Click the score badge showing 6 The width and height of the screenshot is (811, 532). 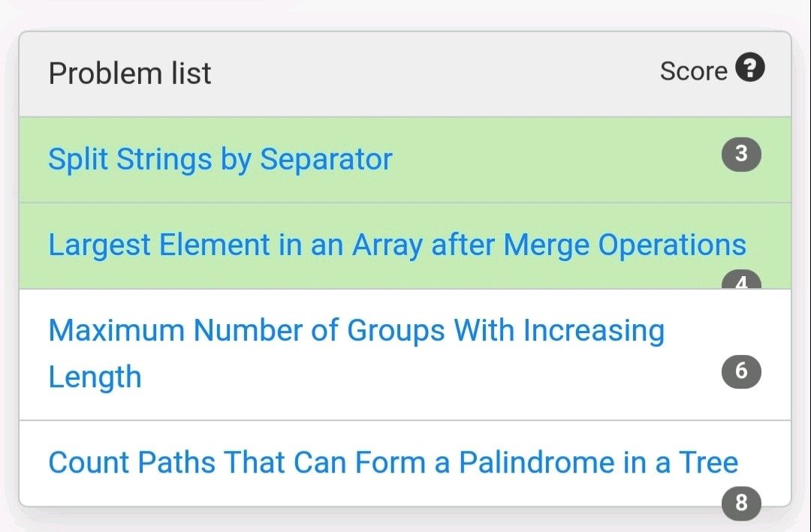coord(741,371)
